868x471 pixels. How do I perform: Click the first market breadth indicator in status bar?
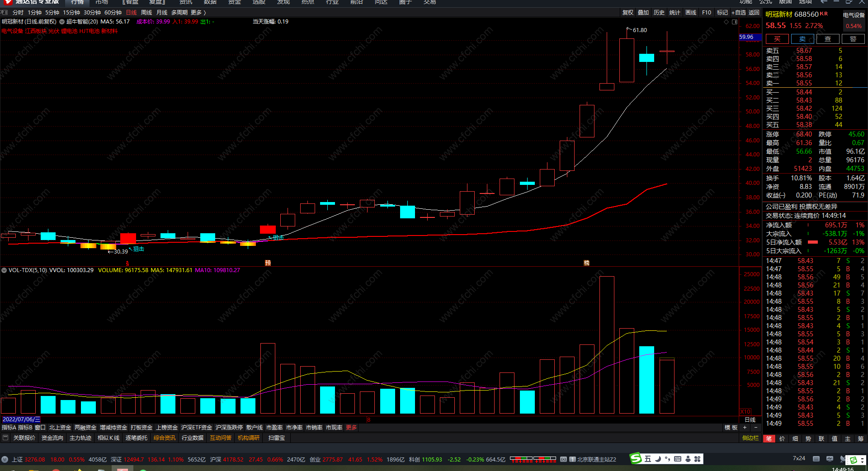[x=521, y=459]
